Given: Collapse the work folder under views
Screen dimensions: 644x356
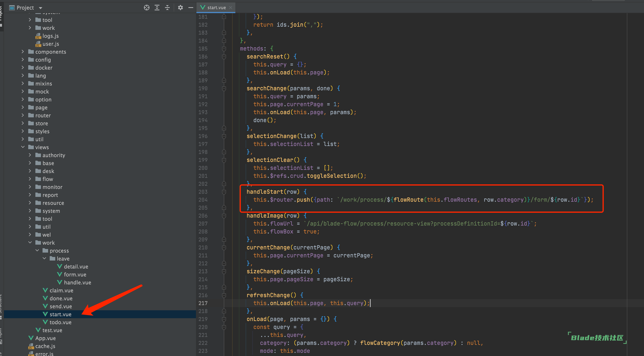Looking at the screenshot, I should [30, 242].
